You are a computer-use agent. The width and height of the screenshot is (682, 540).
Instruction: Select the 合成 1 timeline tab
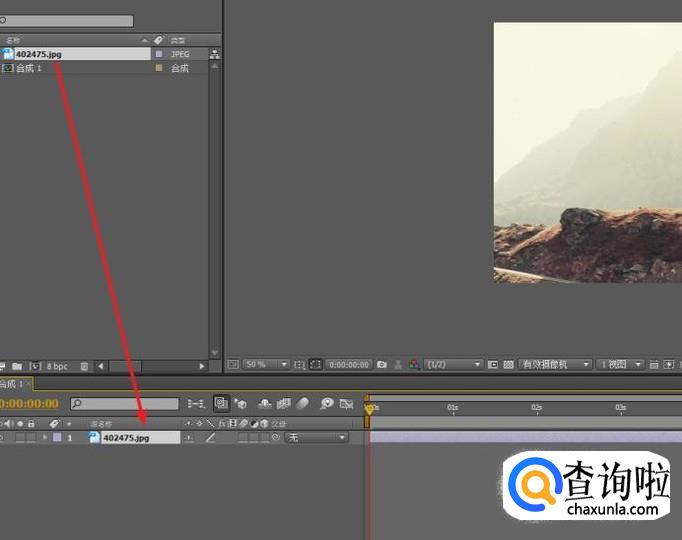12,384
